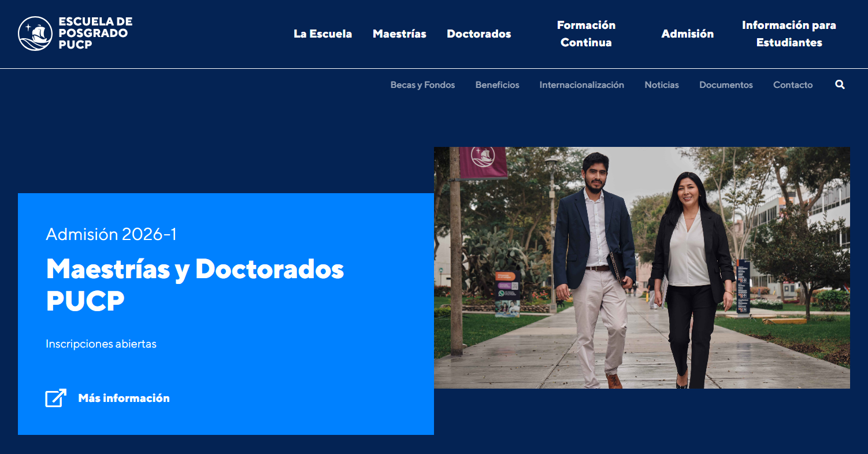Image resolution: width=868 pixels, height=454 pixels.
Task: Click the hero photo of two people walking
Action: 642,268
